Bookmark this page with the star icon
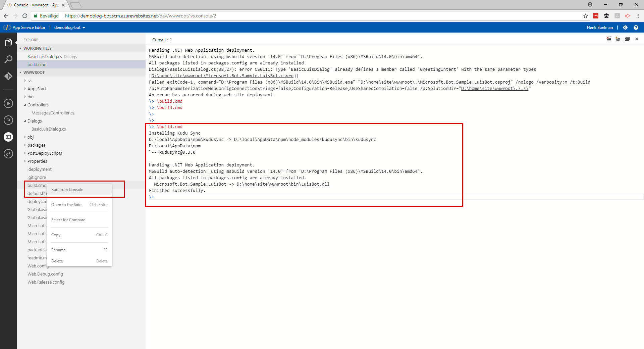The width and height of the screenshot is (644, 349). click(586, 16)
